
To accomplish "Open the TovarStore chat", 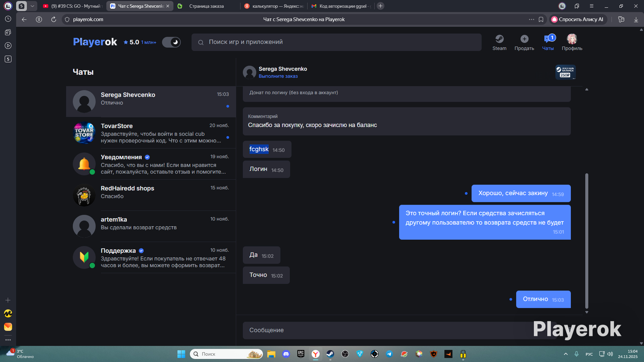I will (151, 133).
